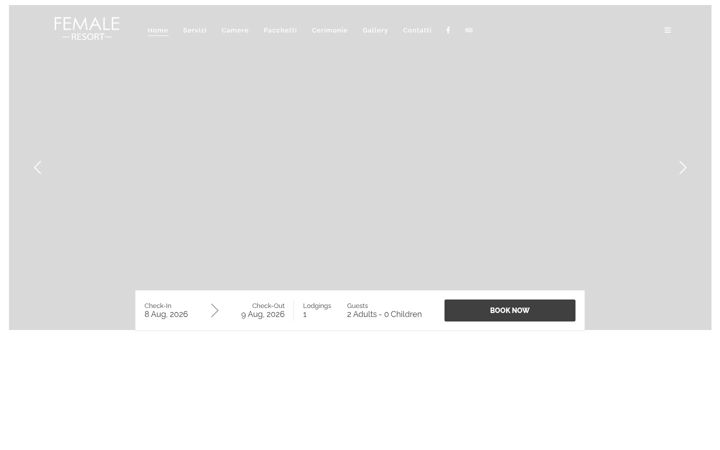Screen dimensions: 720x450
Task: Click the Book Now button
Action: coord(510,310)
